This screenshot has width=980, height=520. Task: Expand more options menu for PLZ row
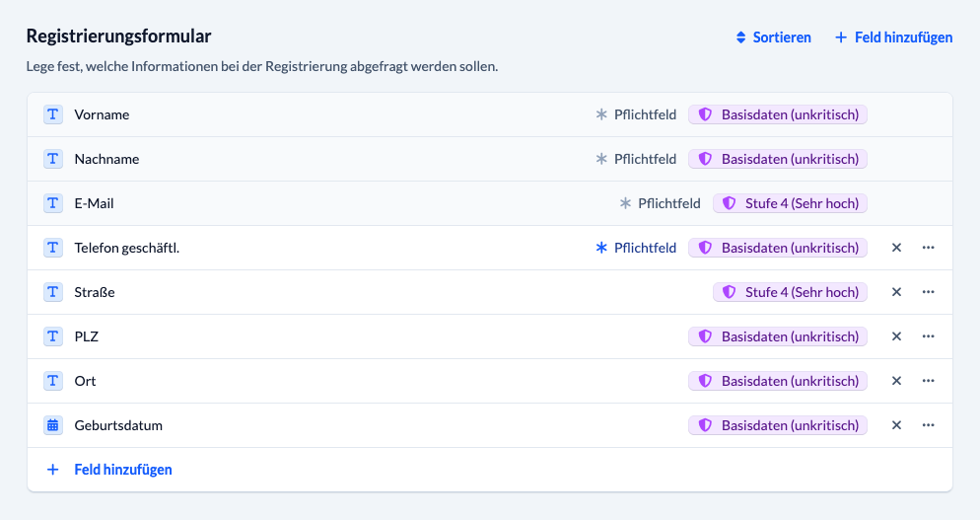928,336
